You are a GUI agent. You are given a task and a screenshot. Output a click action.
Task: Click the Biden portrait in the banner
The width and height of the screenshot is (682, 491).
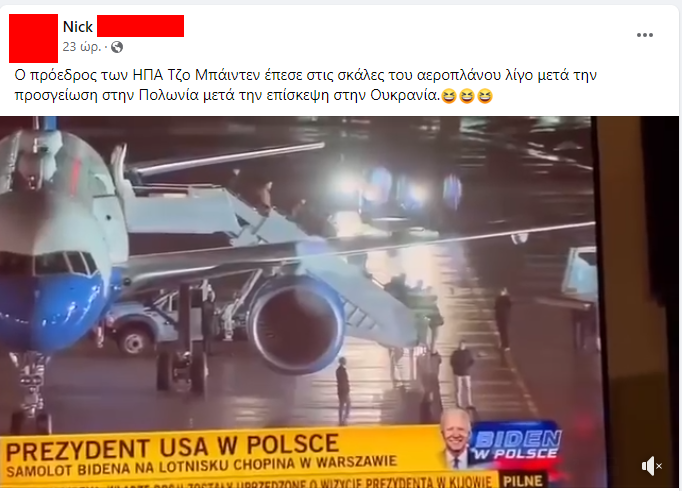tap(455, 437)
